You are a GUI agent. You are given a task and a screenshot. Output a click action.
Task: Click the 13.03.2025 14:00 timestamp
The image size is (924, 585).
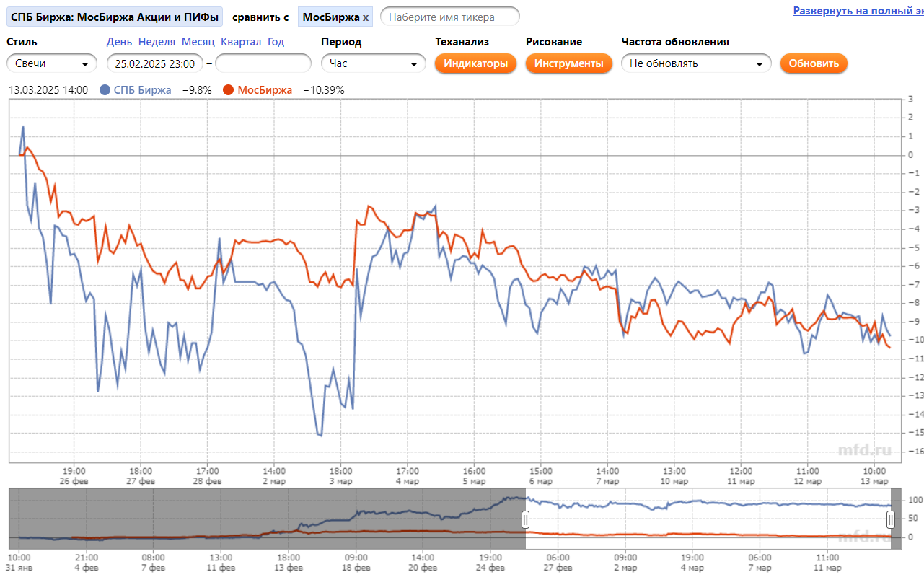(x=48, y=90)
